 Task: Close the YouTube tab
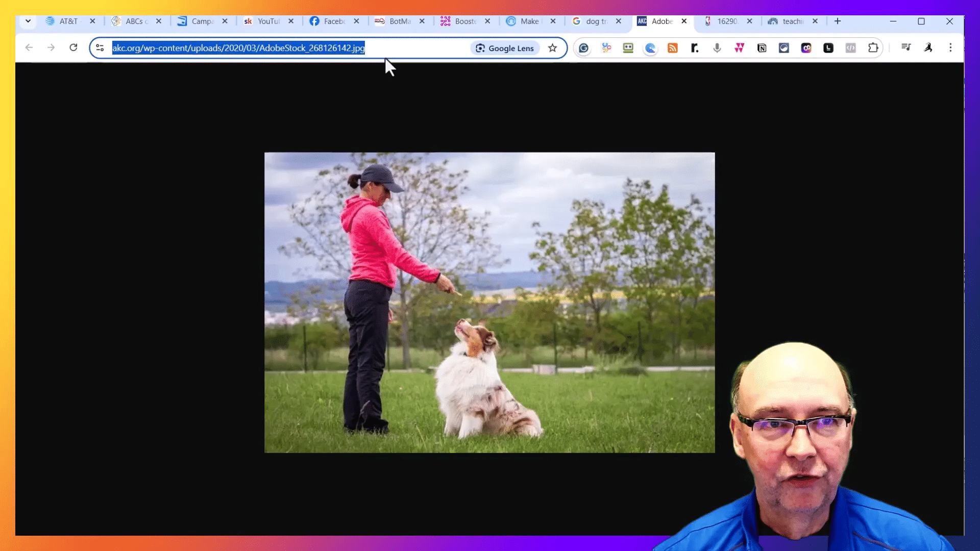(x=291, y=21)
